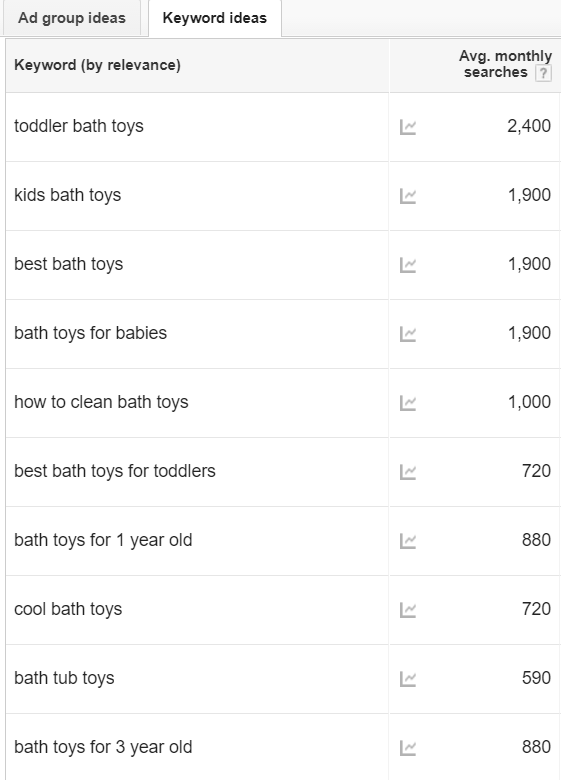Show trend icon for bath tub toys
561x780 pixels.
[x=408, y=680]
